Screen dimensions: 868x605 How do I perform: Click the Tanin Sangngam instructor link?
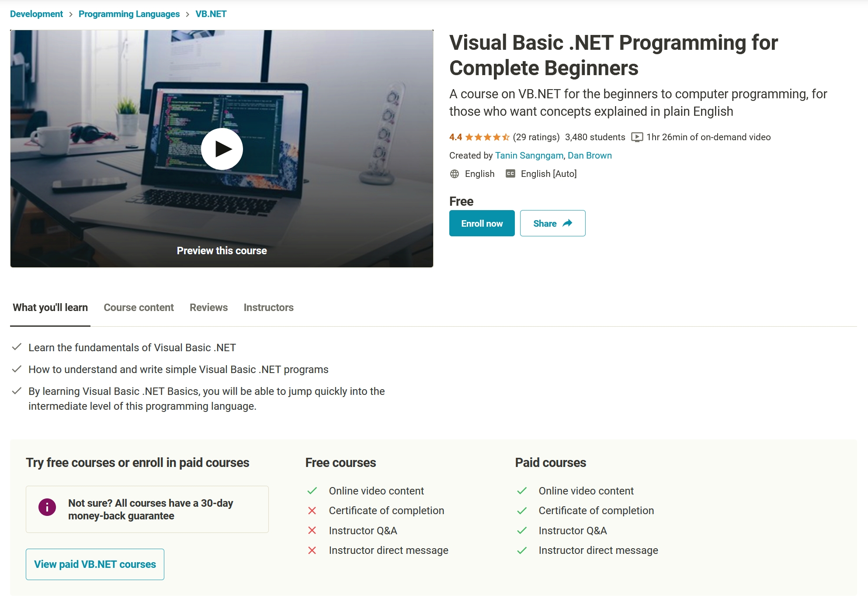click(x=529, y=155)
